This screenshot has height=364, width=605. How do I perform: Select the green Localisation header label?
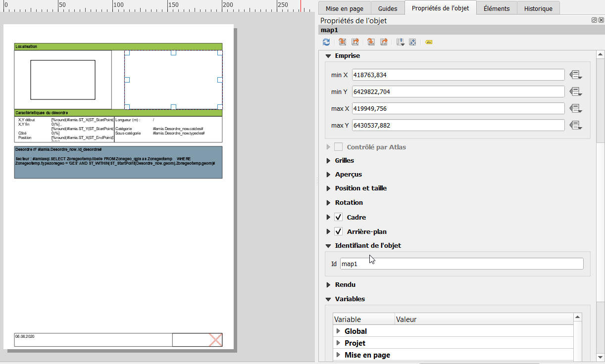tap(118, 46)
